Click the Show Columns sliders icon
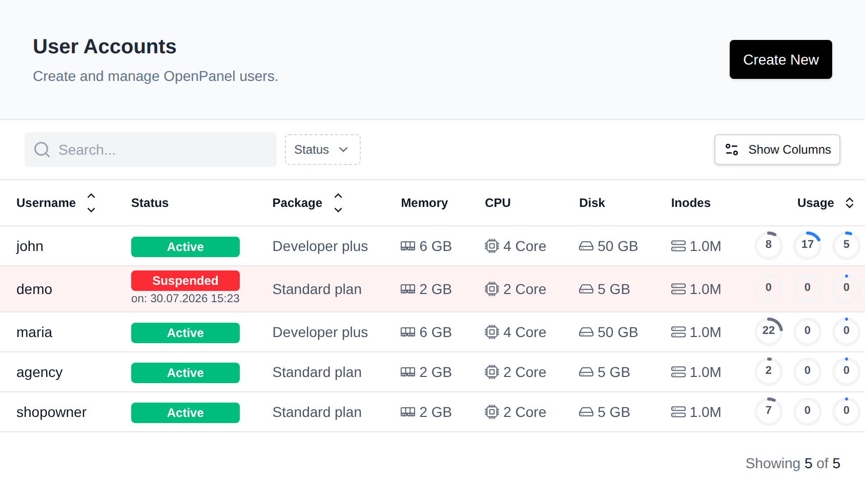Screen dimensions: 865x504 (x=732, y=150)
